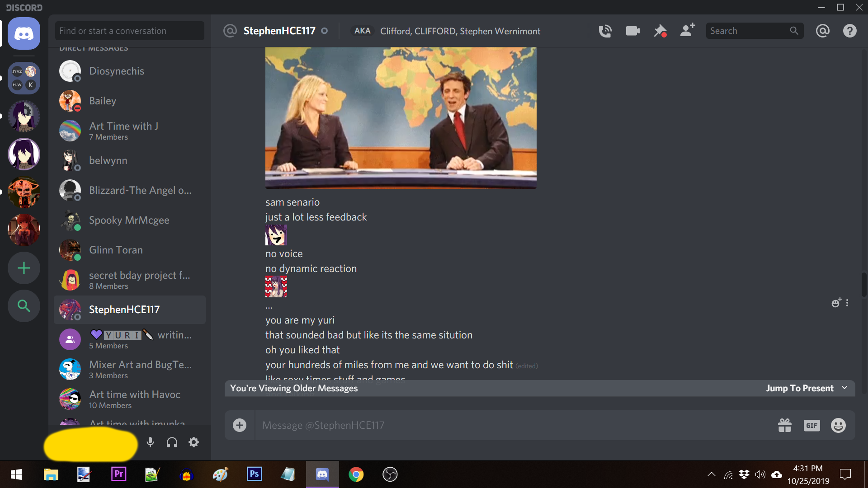This screenshot has height=488, width=868.
Task: Open Spooky MrMcgee conversation
Action: pyautogui.click(x=130, y=220)
